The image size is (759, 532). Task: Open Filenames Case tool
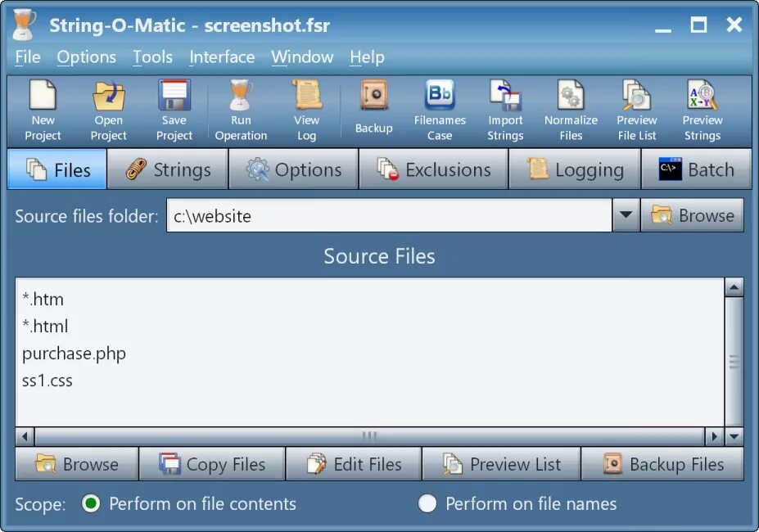tap(440, 110)
